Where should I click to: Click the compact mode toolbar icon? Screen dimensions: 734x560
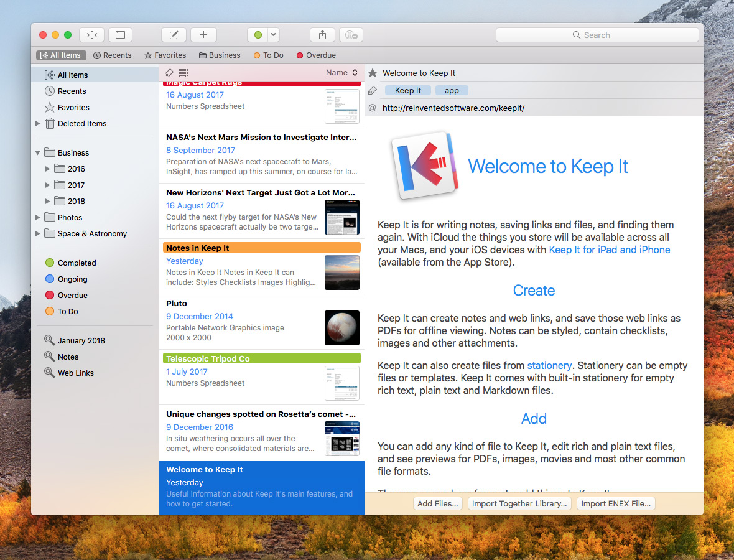(x=92, y=35)
